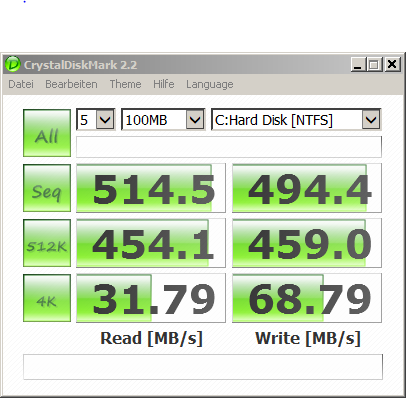
Task: Open the Datei menu
Action: point(21,84)
